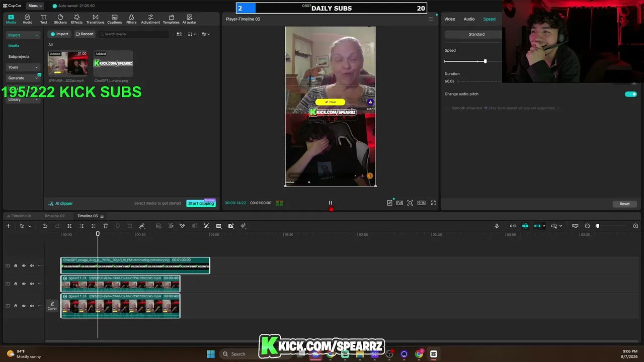Open the selection tool mode dropdown
The image size is (644, 362).
pos(30,226)
